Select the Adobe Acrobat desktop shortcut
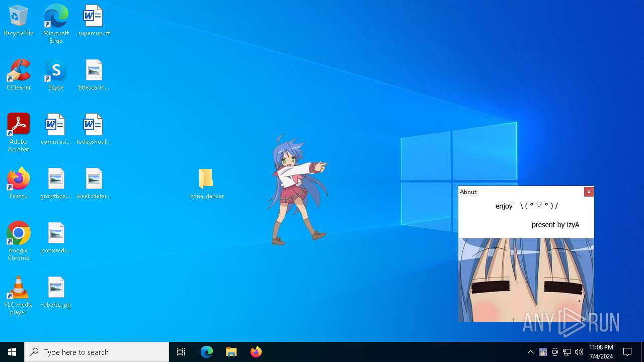 coord(19,133)
